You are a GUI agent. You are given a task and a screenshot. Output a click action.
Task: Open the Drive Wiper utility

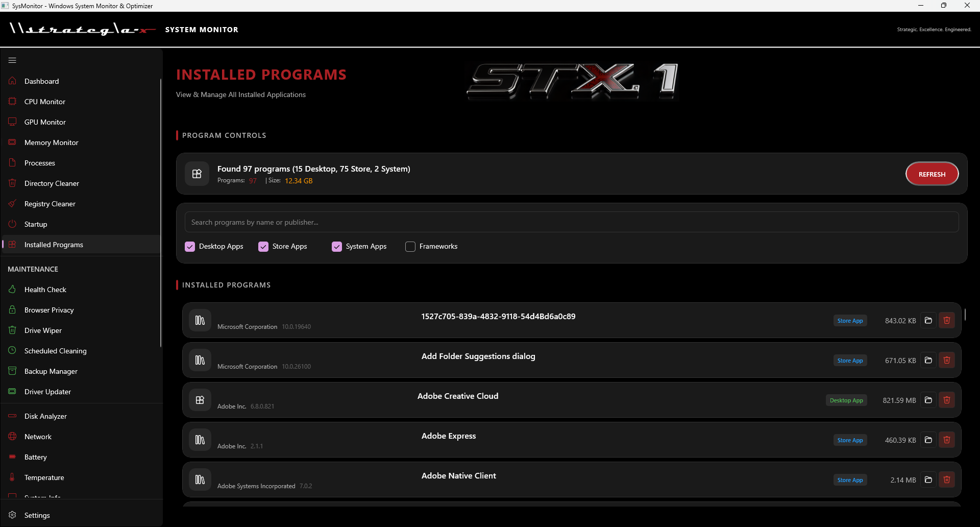click(12, 330)
